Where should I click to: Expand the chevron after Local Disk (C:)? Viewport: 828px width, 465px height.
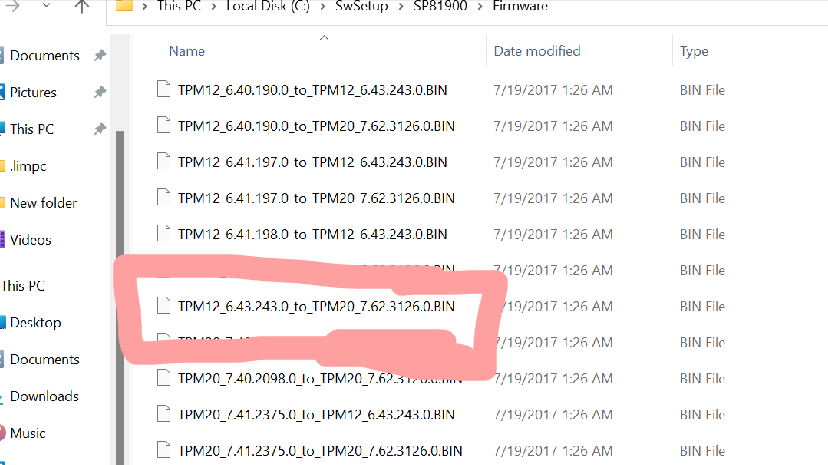pyautogui.click(x=323, y=7)
